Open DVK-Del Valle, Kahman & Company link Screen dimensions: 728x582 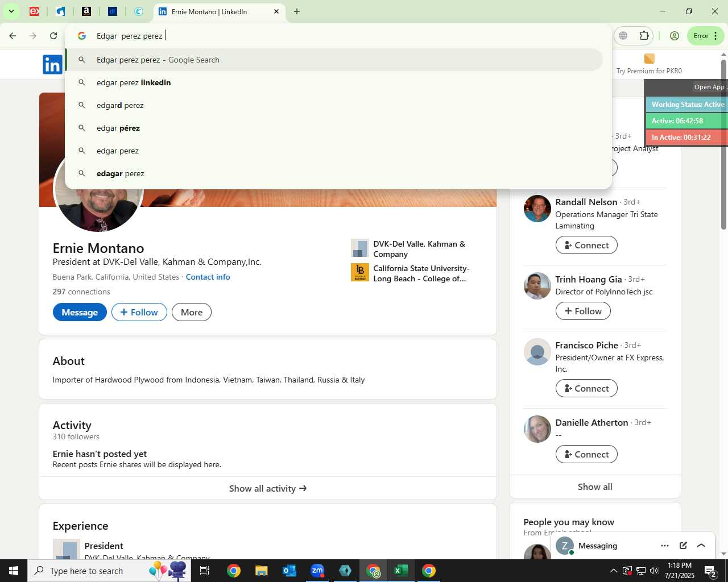point(419,249)
